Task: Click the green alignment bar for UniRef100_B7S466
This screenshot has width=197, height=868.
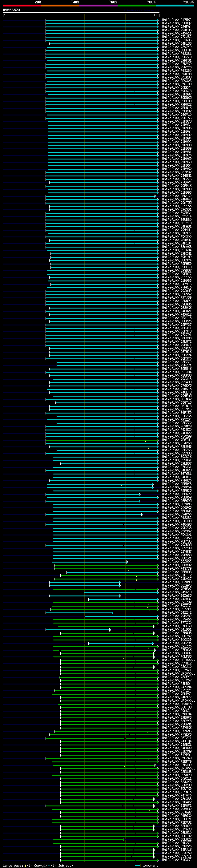Action: pyautogui.click(x=106, y=619)
